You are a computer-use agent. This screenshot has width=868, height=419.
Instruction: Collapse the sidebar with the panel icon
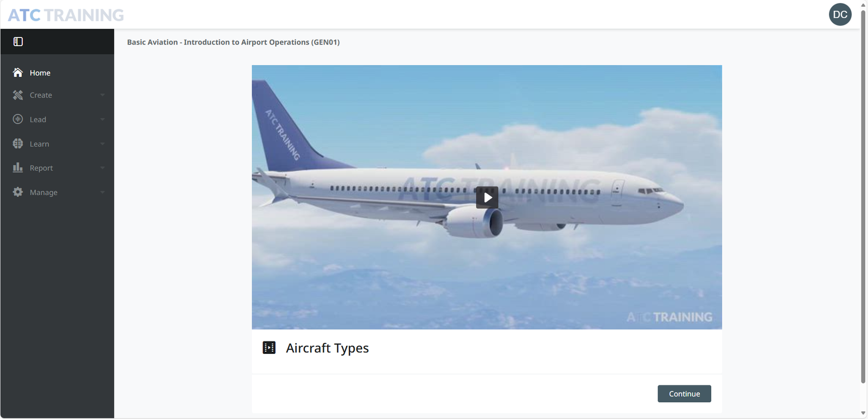tap(18, 42)
